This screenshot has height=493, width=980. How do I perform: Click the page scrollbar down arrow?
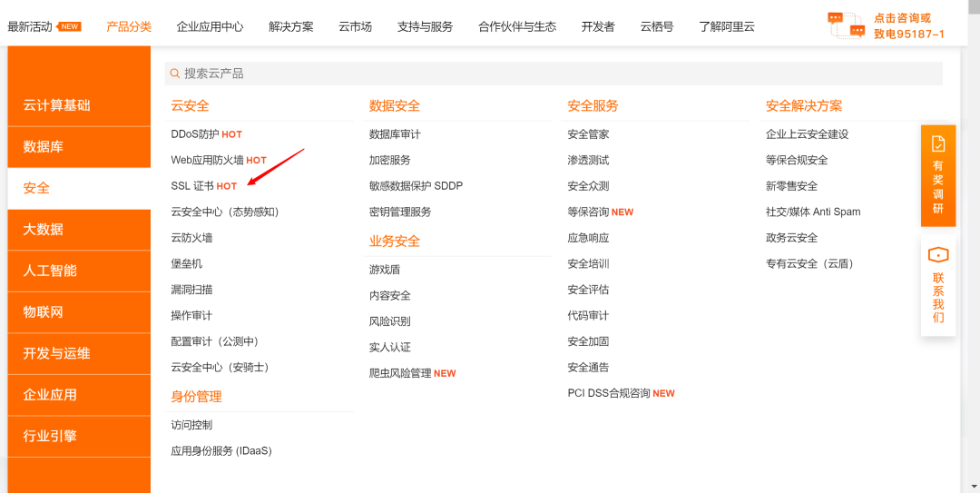coord(974,486)
